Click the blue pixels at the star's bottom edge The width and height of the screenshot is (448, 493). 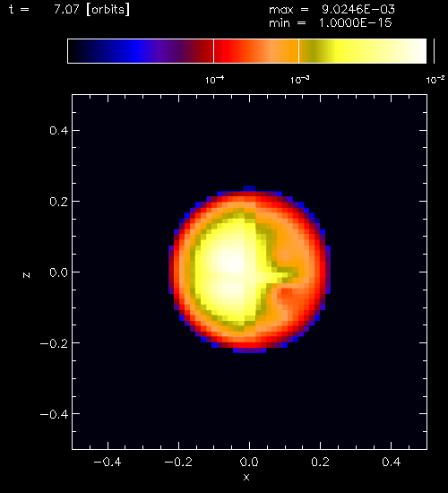(x=249, y=350)
